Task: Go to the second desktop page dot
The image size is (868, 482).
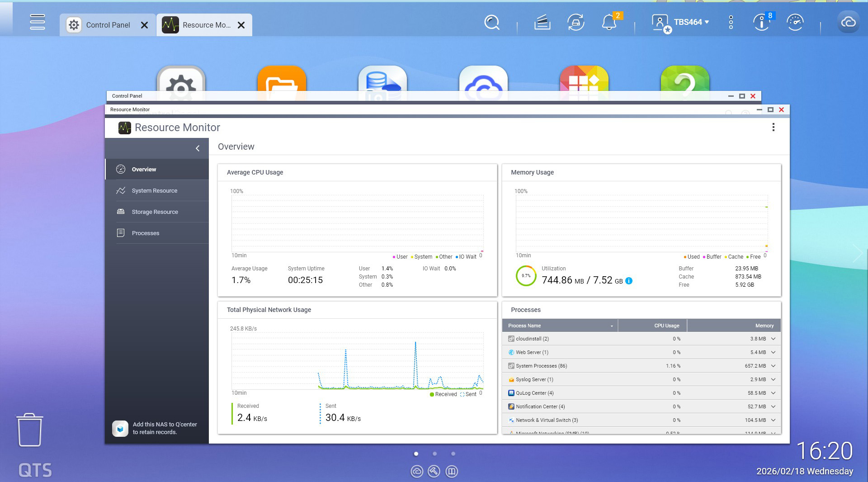Action: click(x=434, y=454)
